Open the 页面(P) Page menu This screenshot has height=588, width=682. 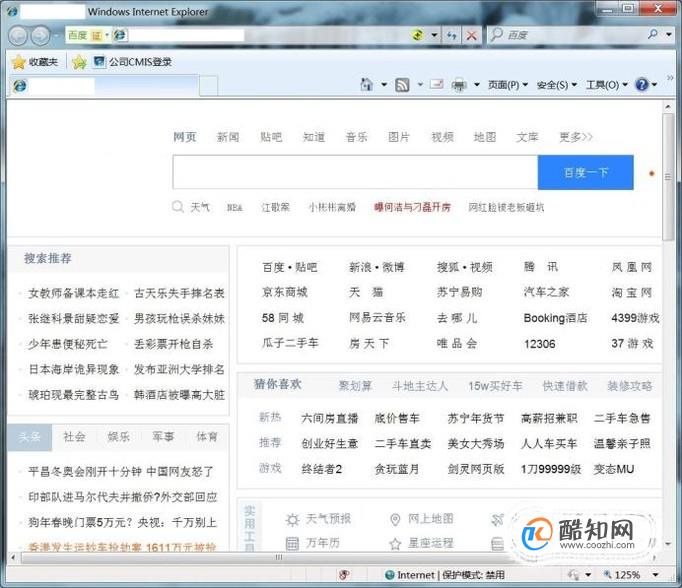(508, 85)
